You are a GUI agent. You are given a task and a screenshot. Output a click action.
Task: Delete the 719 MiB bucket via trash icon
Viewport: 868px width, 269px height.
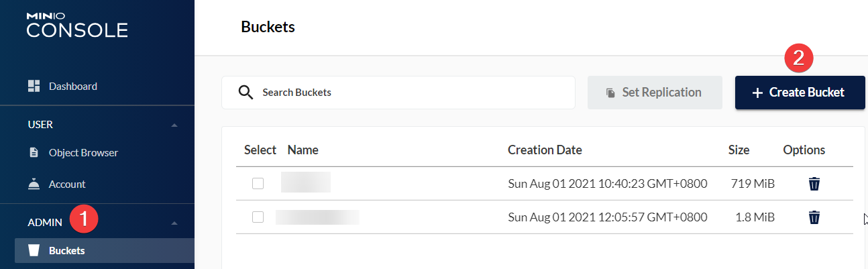coord(814,184)
